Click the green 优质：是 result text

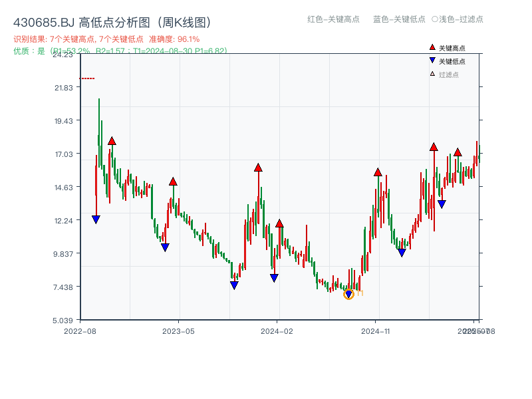[25, 51]
